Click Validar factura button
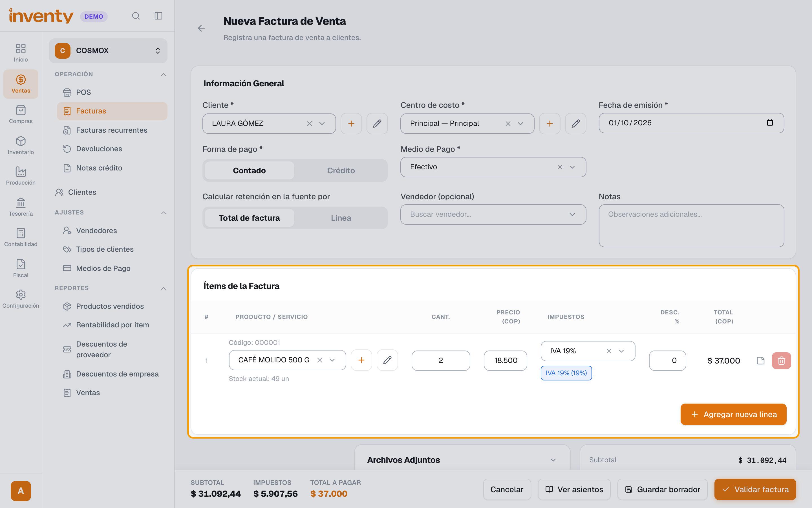This screenshot has height=508, width=812. (x=755, y=490)
